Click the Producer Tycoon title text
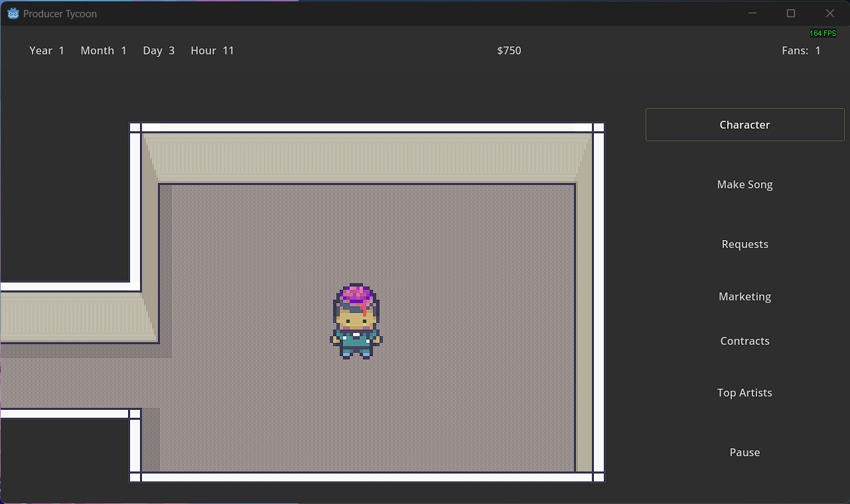Image resolution: width=850 pixels, height=504 pixels. [60, 13]
